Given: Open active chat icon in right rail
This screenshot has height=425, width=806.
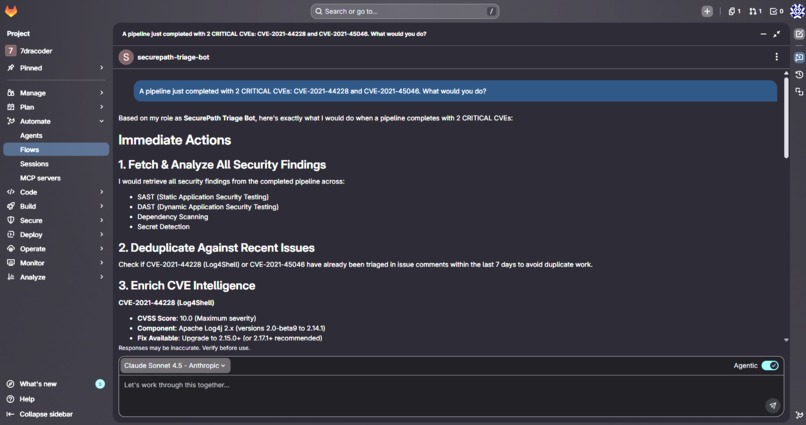Looking at the screenshot, I should 799,58.
